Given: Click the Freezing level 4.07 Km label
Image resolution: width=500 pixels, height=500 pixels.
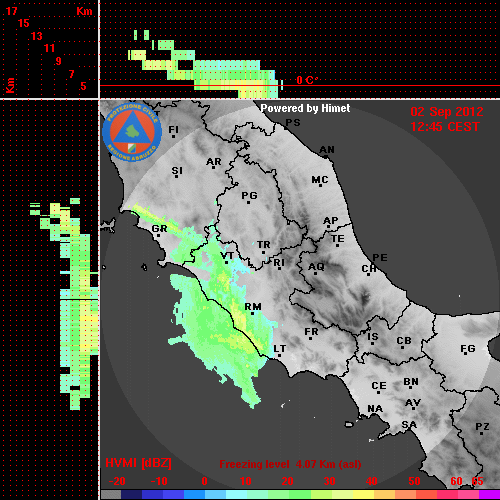Looking at the screenshot, I should (x=290, y=464).
